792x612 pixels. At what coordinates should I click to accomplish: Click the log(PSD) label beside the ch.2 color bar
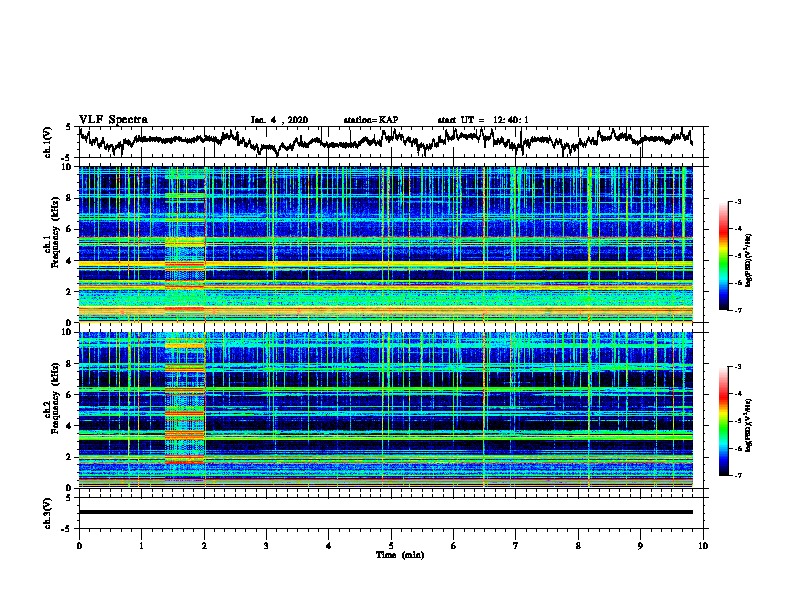749,424
